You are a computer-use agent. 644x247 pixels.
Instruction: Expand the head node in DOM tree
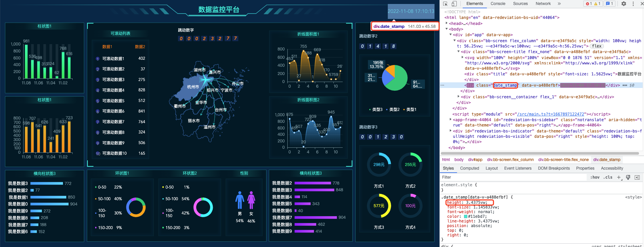coord(446,23)
